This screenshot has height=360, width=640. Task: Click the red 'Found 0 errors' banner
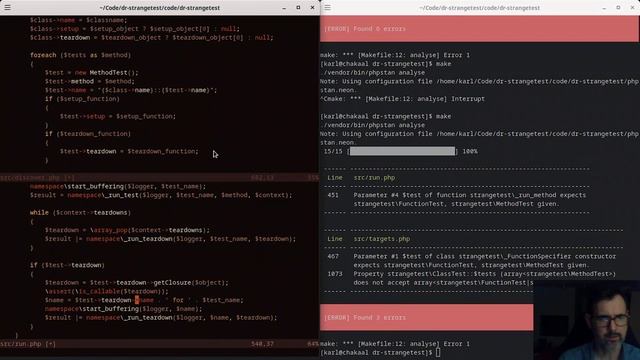[479, 29]
